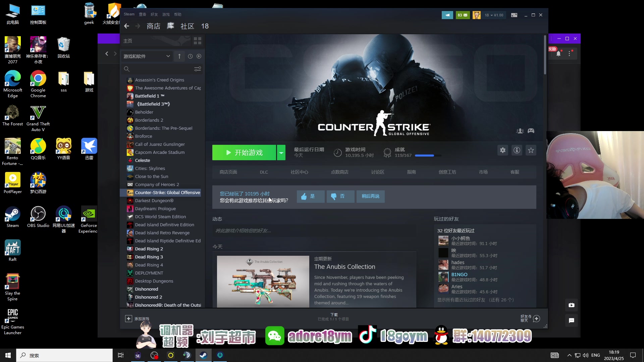The height and width of the screenshot is (362, 644).
Task: Go to the 社区 tab
Action: (x=187, y=26)
